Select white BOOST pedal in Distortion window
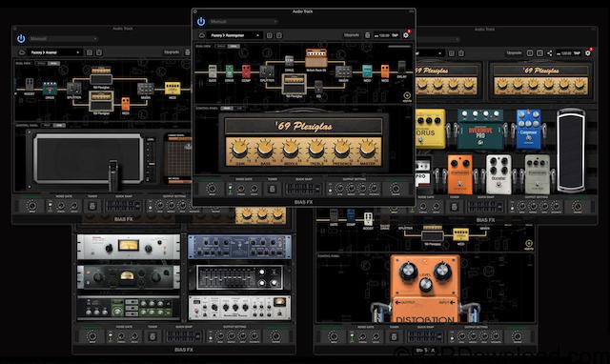This screenshot has height=364, width=610. pos(368,219)
